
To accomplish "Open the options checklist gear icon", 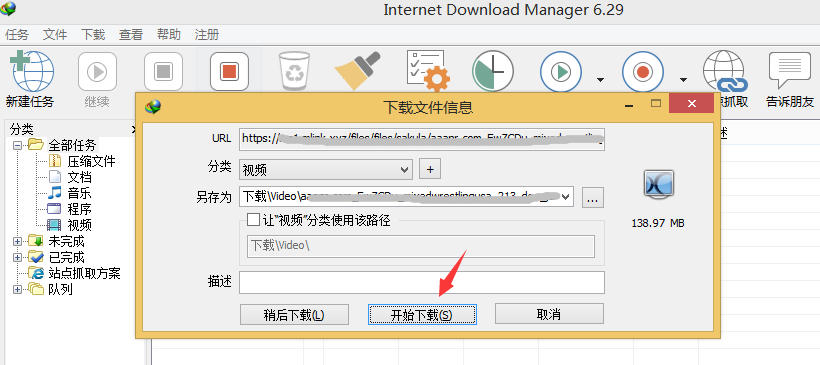I will coord(428,71).
